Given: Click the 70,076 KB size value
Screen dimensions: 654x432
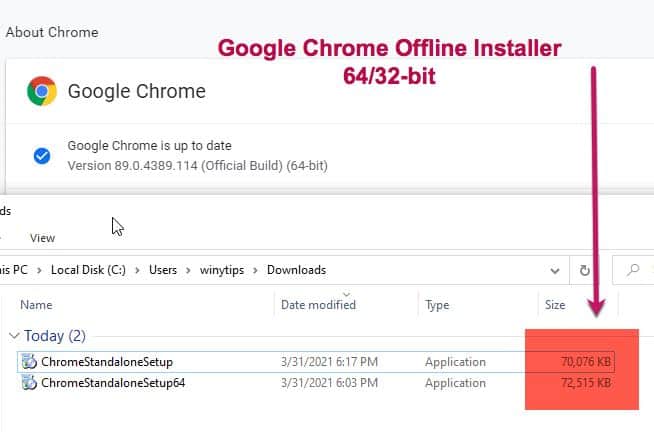Looking at the screenshot, I should (x=586, y=362).
